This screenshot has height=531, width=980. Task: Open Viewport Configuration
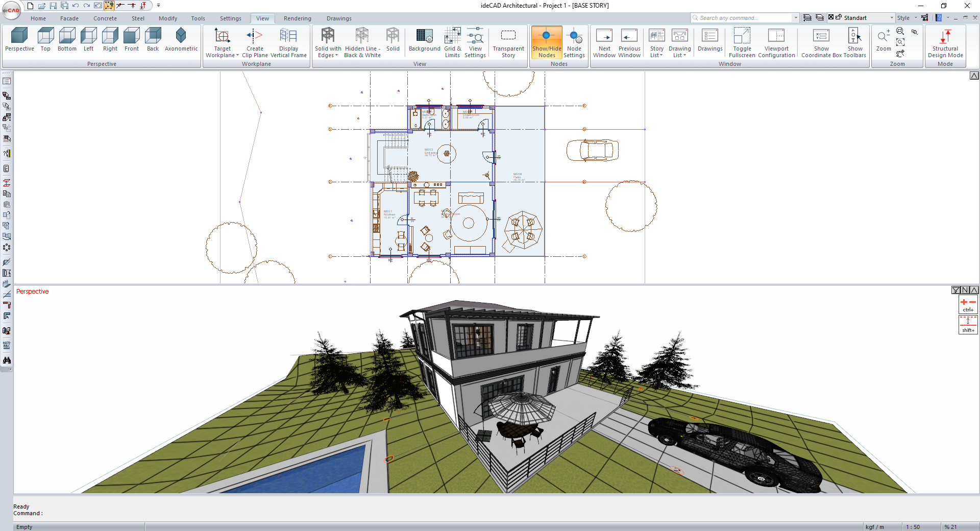776,43
